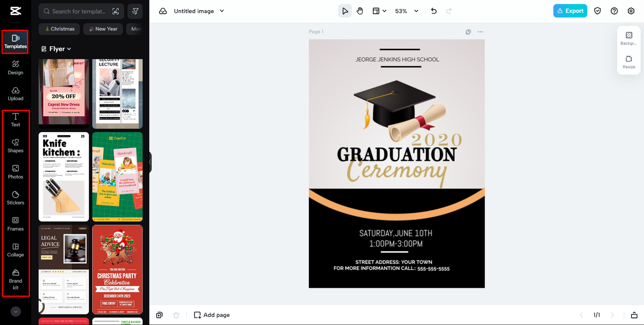Select the New Year template tag
The width and height of the screenshot is (644, 325).
point(103,29)
